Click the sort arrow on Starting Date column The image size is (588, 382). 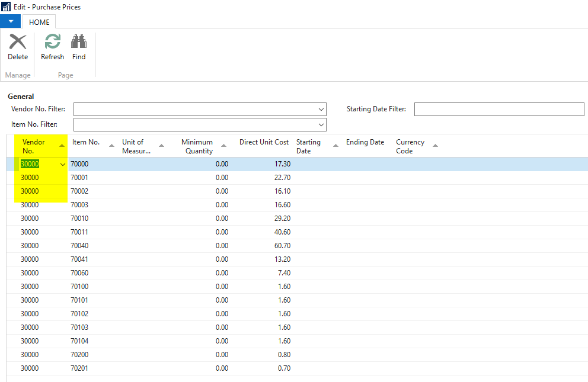click(x=335, y=145)
